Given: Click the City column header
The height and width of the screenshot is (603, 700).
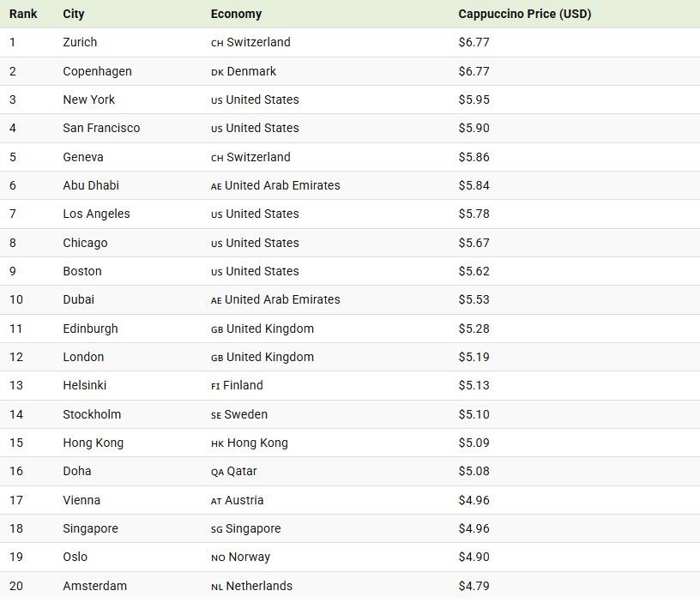Looking at the screenshot, I should click(73, 14).
